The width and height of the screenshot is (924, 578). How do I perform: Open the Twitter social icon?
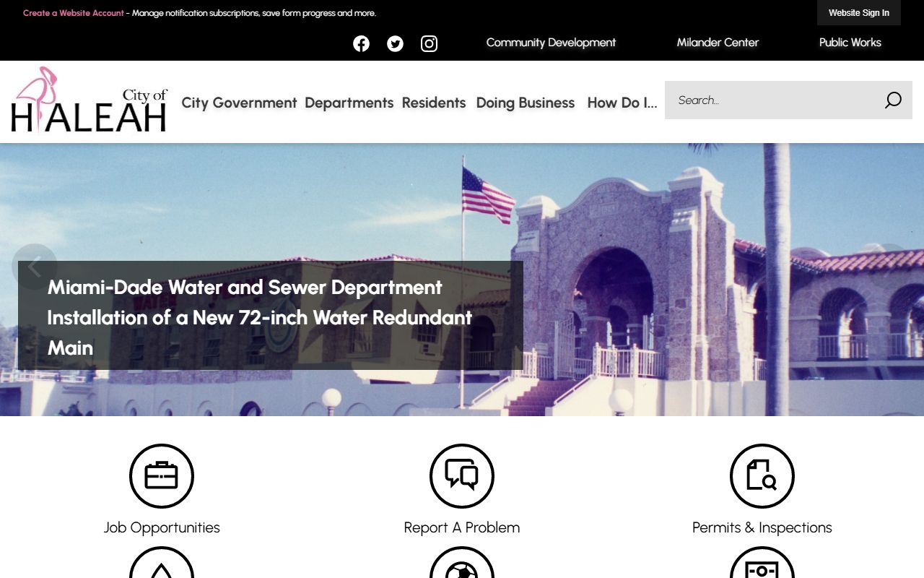tap(395, 43)
